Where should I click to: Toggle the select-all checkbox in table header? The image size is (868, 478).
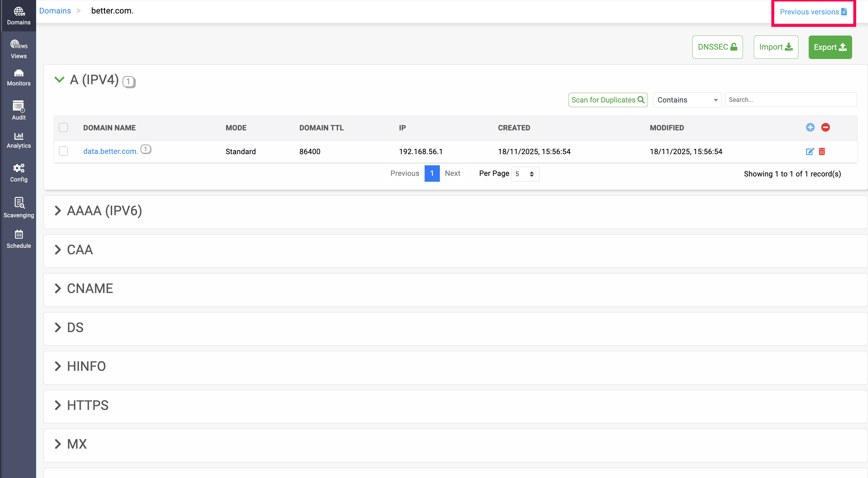point(63,127)
